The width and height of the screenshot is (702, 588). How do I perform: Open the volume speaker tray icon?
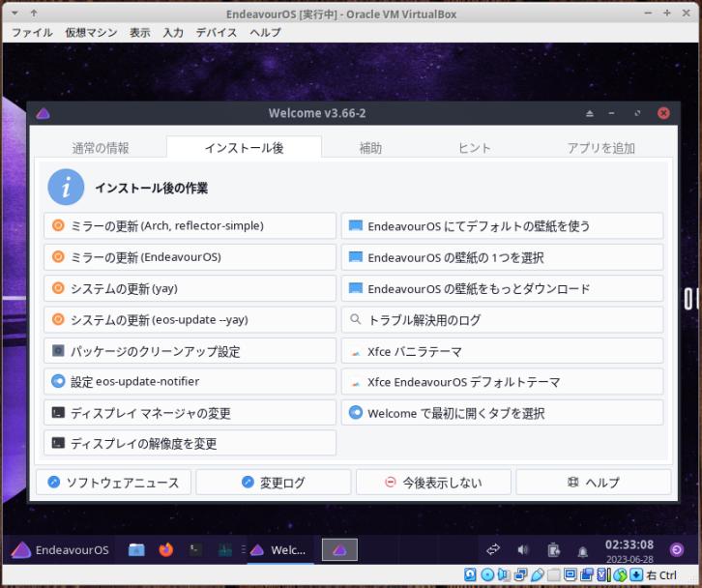pyautogui.click(x=522, y=549)
